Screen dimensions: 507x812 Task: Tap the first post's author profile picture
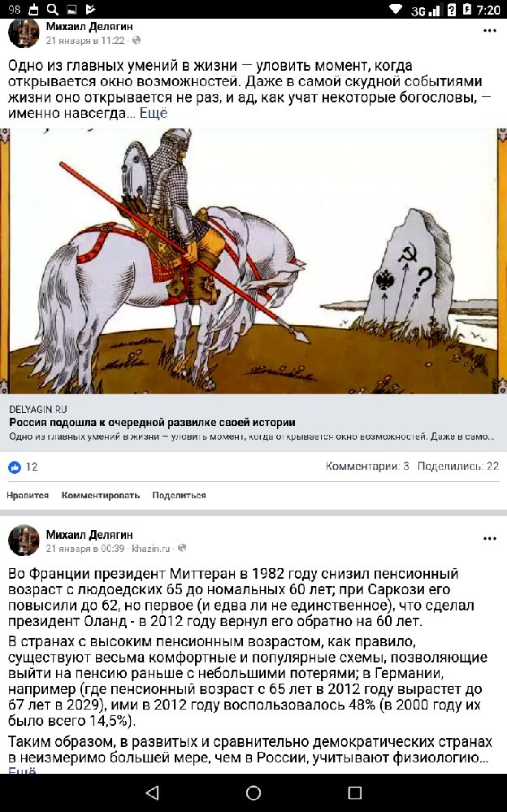coord(24,33)
